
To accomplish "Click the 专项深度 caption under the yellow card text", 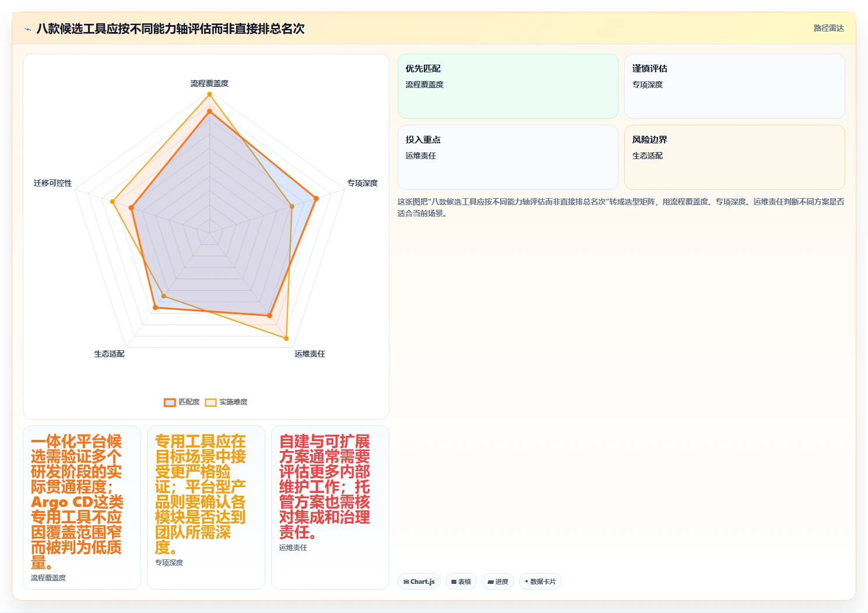I will tap(169, 563).
